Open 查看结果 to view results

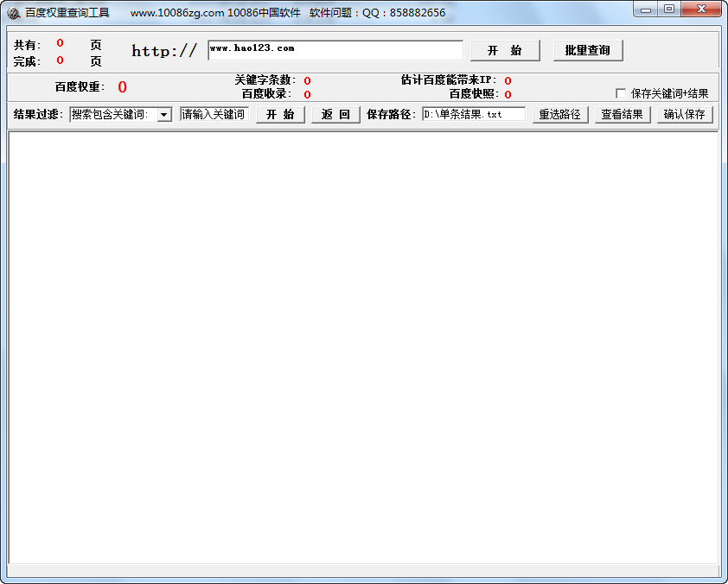(623, 115)
